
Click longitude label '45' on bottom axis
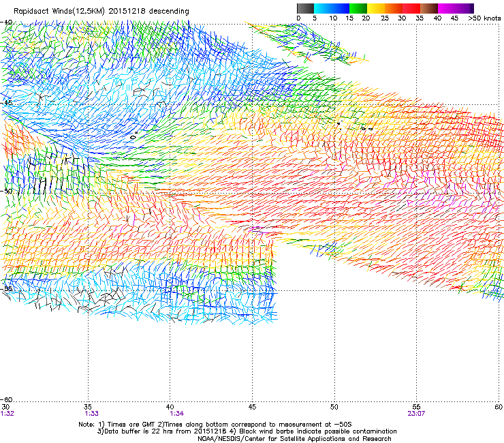coord(252,407)
